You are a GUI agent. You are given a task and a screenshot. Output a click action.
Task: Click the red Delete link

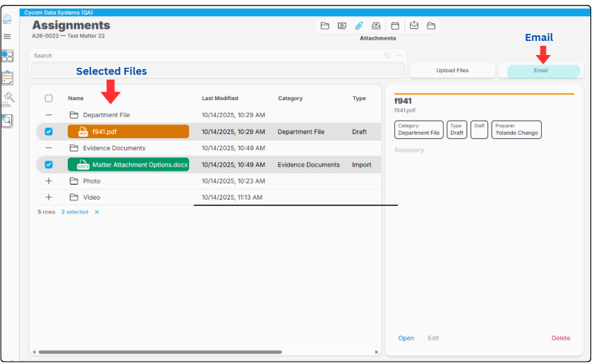pos(561,338)
